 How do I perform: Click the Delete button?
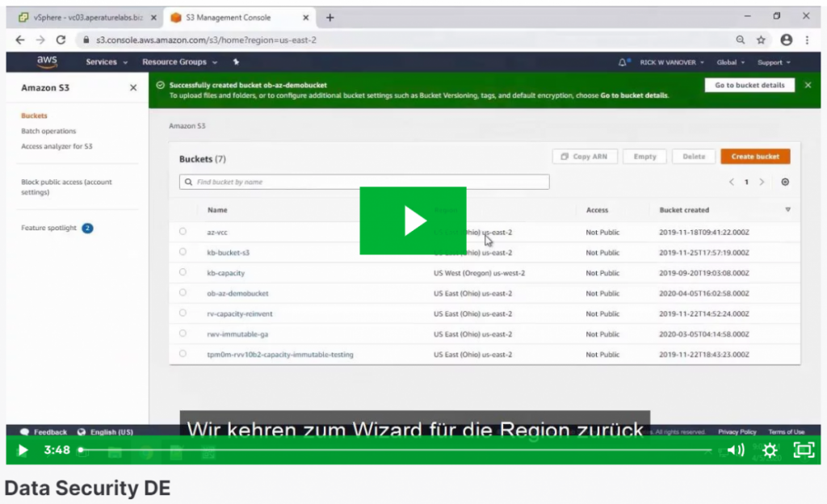tap(694, 157)
